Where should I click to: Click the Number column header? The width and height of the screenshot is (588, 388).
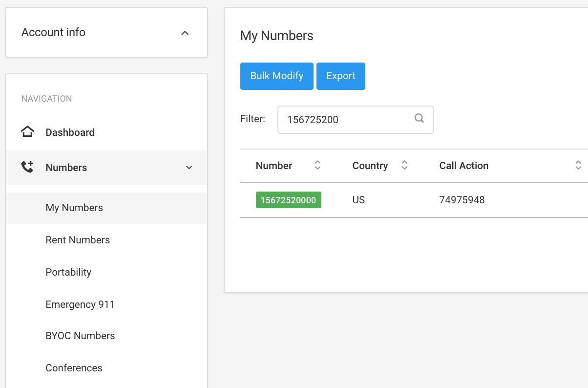[274, 166]
